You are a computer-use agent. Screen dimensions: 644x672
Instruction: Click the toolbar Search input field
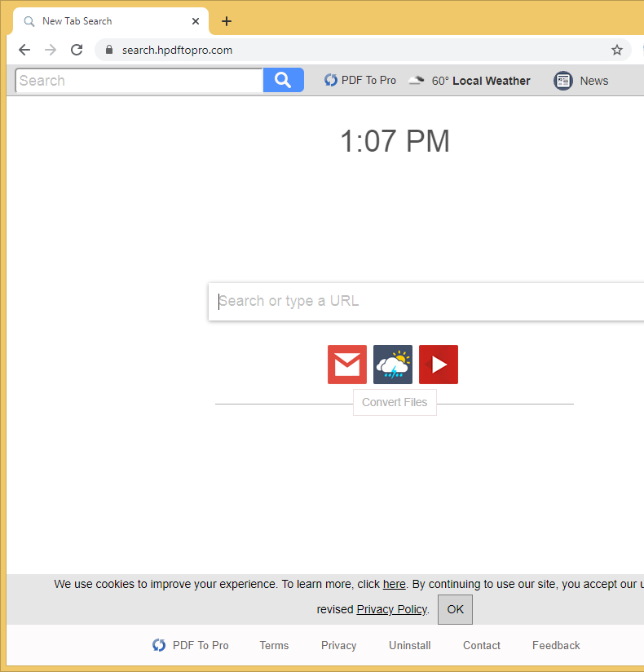139,80
